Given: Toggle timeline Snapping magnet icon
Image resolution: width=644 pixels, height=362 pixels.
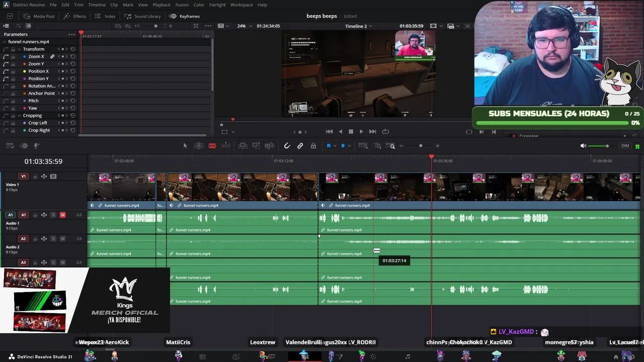Looking at the screenshot, I should [287, 146].
